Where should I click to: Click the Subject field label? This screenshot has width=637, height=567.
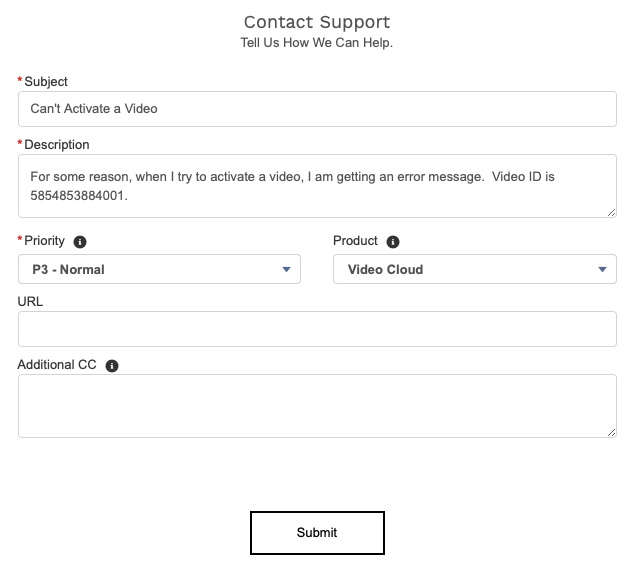point(46,82)
